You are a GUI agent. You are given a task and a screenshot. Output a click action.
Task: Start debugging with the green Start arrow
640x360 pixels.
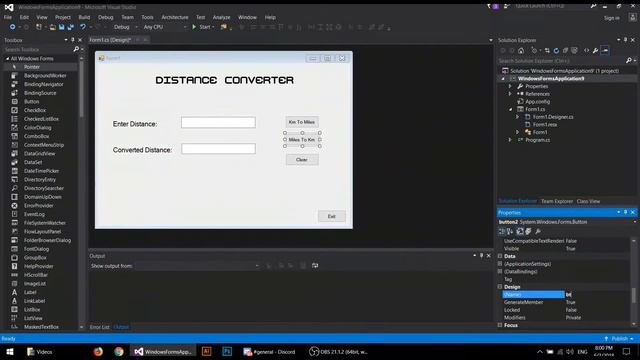194,27
